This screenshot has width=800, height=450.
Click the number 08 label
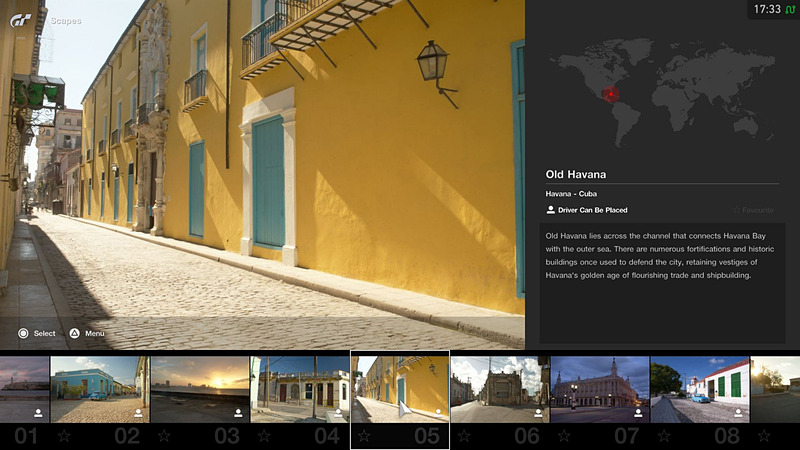727,436
